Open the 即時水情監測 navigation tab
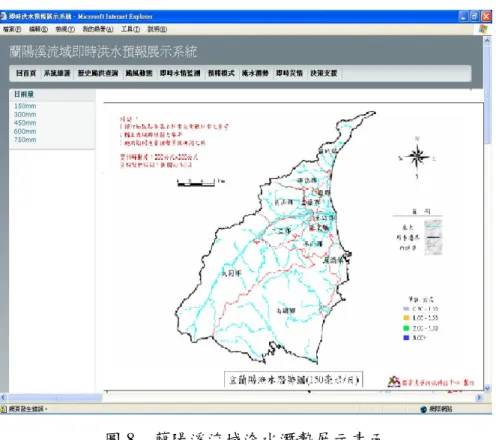This screenshot has height=440, width=496. click(180, 73)
